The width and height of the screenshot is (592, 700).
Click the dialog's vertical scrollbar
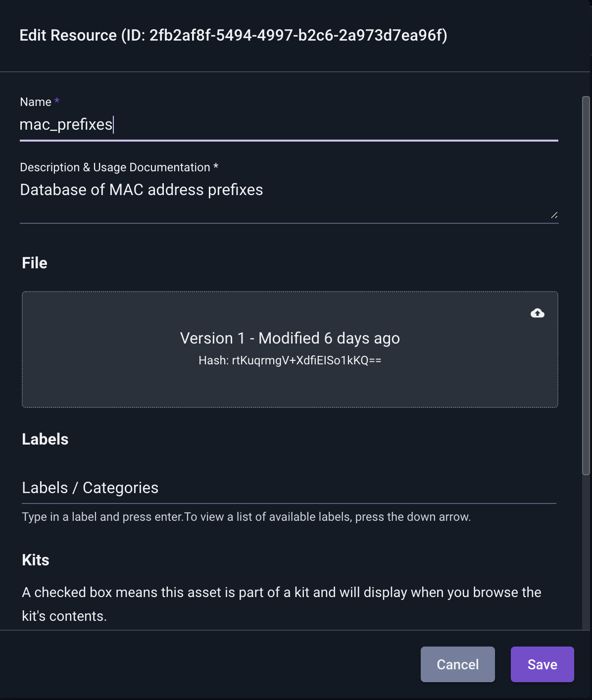[586, 286]
